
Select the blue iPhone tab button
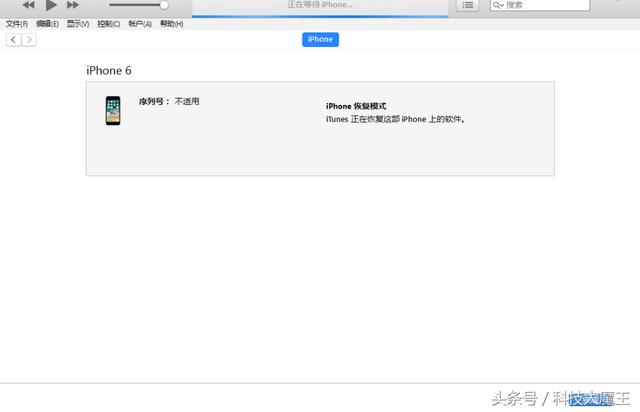coord(320,39)
